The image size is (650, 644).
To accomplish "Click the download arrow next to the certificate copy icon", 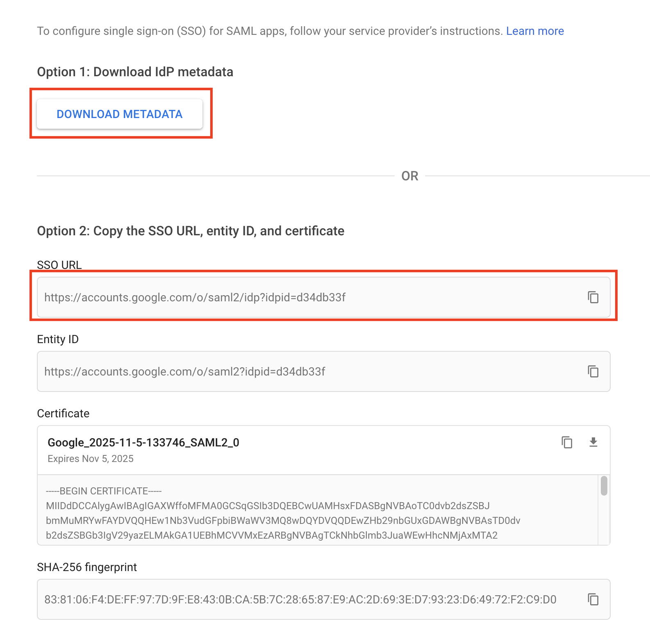I will pyautogui.click(x=594, y=443).
